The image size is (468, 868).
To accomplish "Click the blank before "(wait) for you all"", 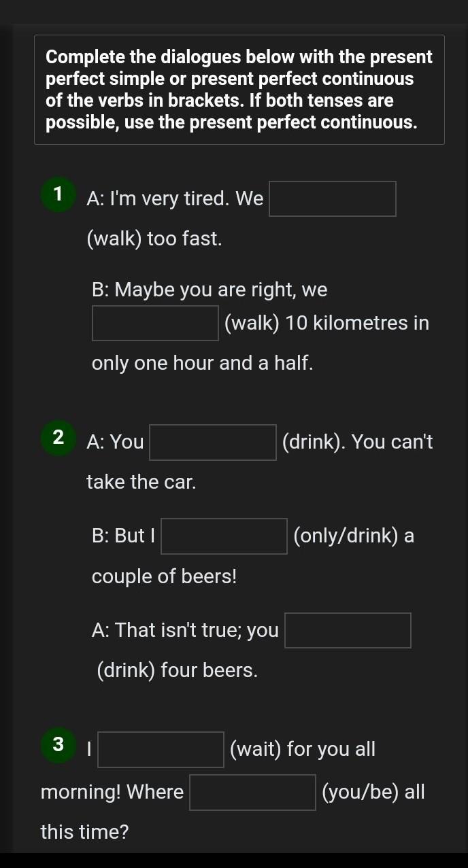I will tap(161, 750).
